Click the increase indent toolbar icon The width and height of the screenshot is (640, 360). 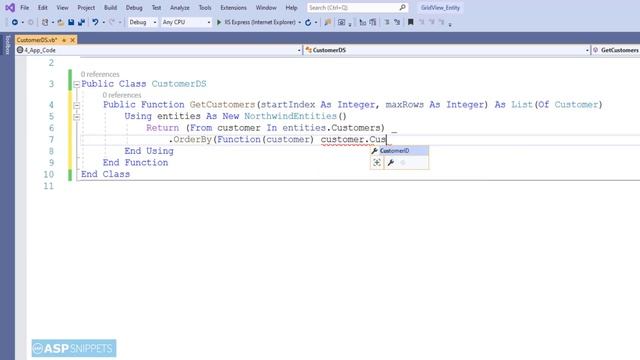(373, 22)
